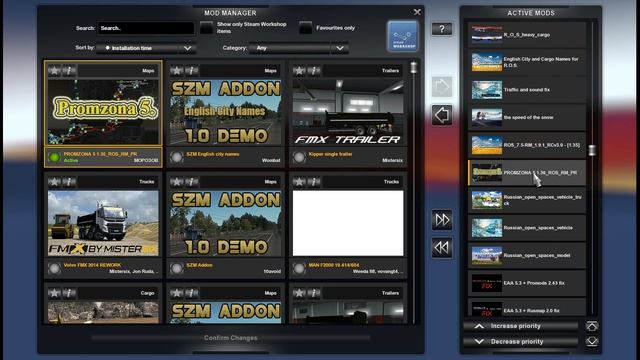Activate all mods double right arrow
The image size is (640, 360).
[x=442, y=220]
